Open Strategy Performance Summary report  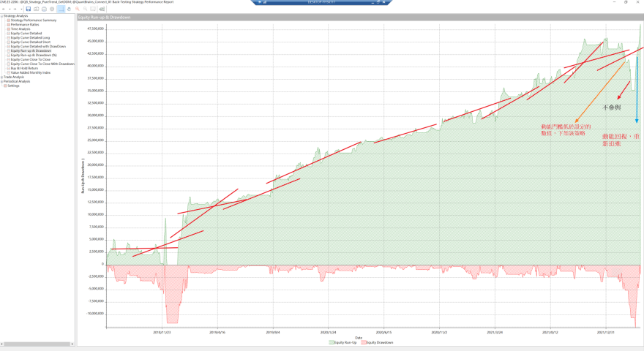[x=33, y=20]
